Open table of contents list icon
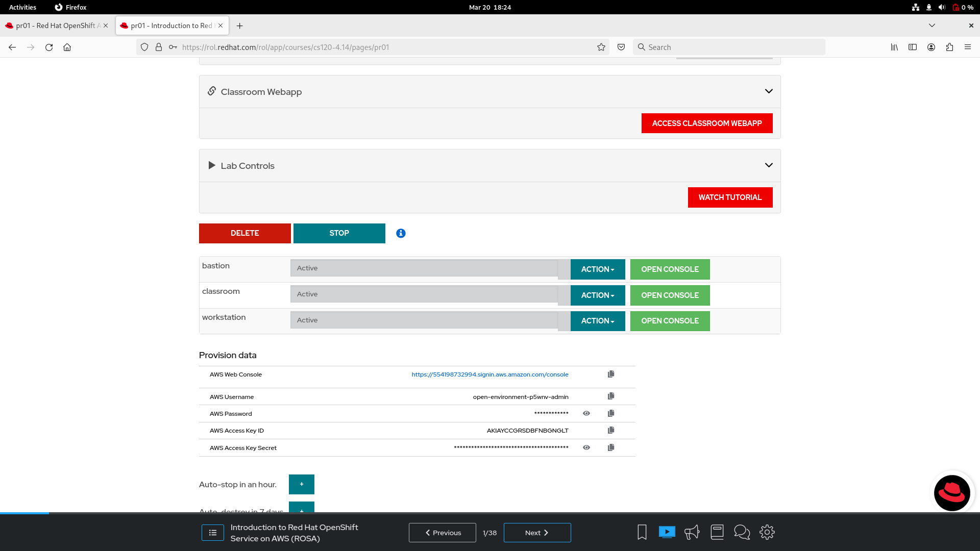The width and height of the screenshot is (980, 551). [x=213, y=532]
